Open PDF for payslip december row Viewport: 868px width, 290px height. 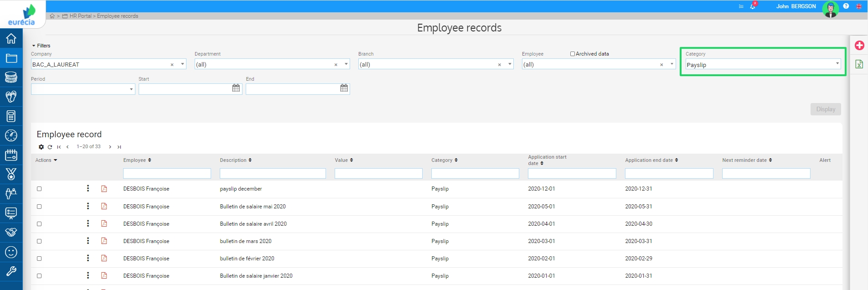[x=104, y=189]
